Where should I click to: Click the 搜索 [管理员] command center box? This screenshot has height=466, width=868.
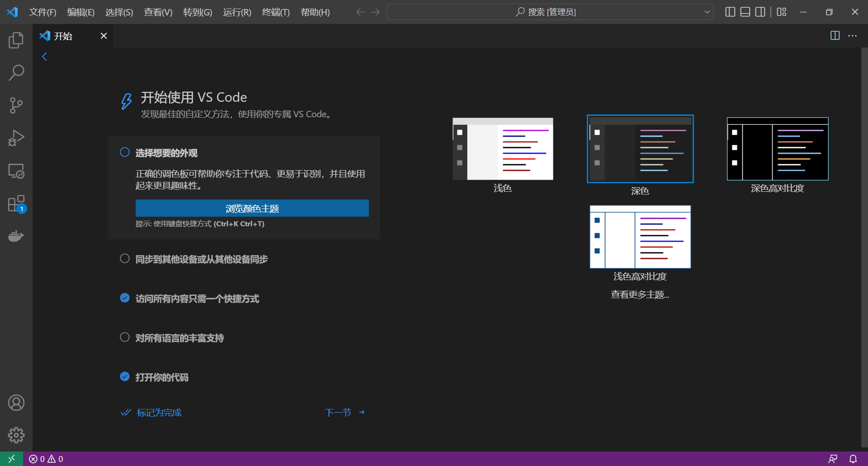point(550,12)
